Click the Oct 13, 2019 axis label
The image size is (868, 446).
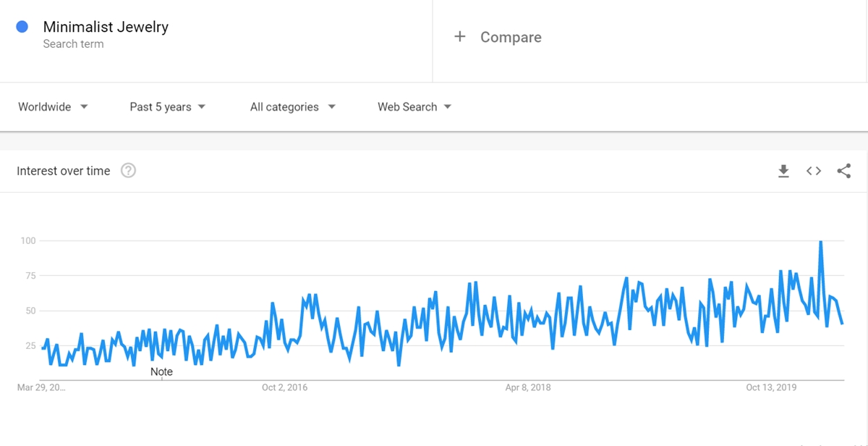point(771,387)
